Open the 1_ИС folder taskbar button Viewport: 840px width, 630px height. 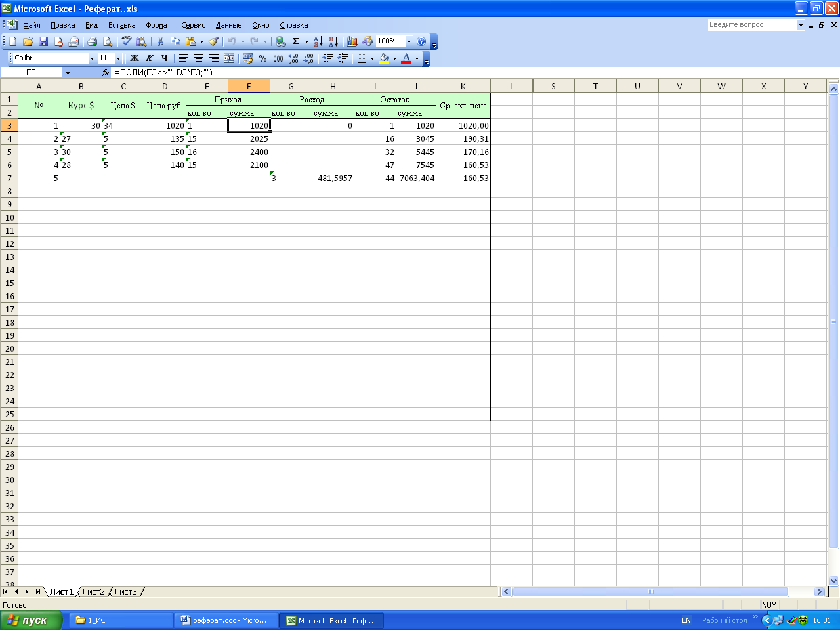coord(121,620)
